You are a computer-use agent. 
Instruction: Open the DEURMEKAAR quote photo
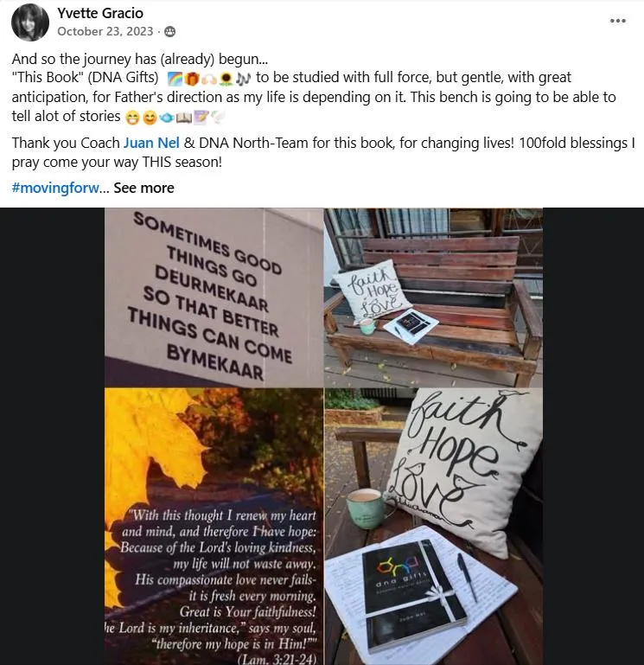(214, 297)
